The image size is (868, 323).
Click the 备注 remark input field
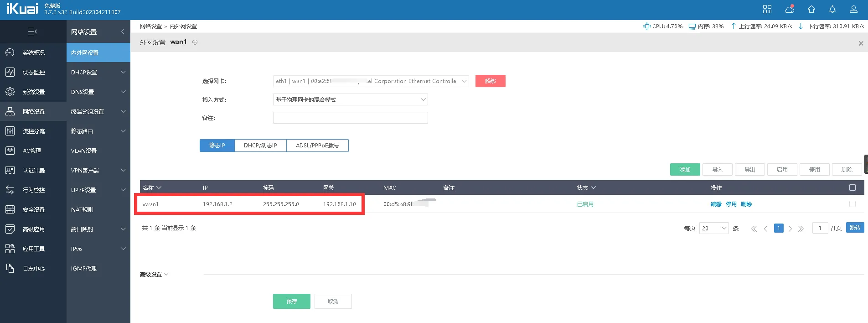pyautogui.click(x=350, y=118)
